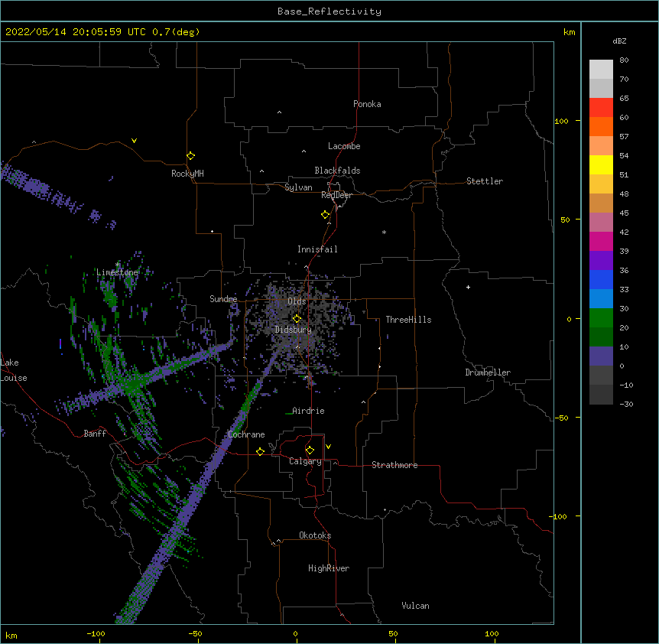This screenshot has height=644, width=659.
Task: Click the yellow diamond marker between Olds and Didsbury
Action: pyautogui.click(x=297, y=318)
